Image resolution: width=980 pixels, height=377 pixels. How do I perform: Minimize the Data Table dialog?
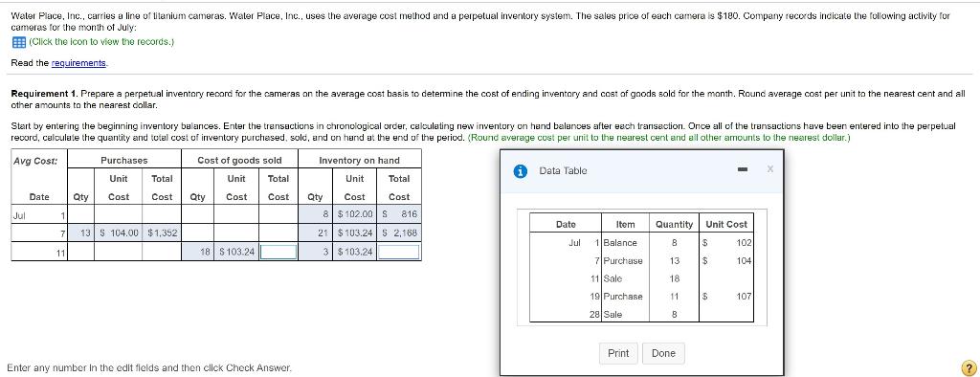(x=743, y=169)
